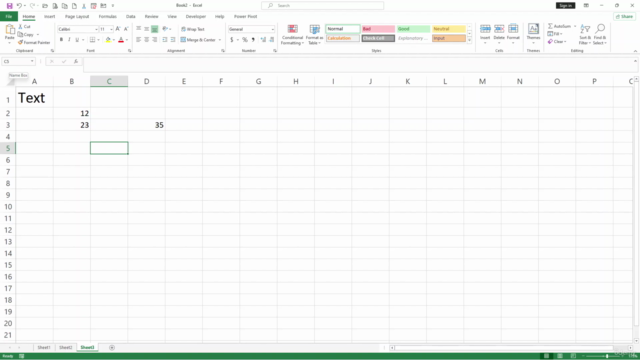
Task: Click the Copy button
Action: coord(26,35)
